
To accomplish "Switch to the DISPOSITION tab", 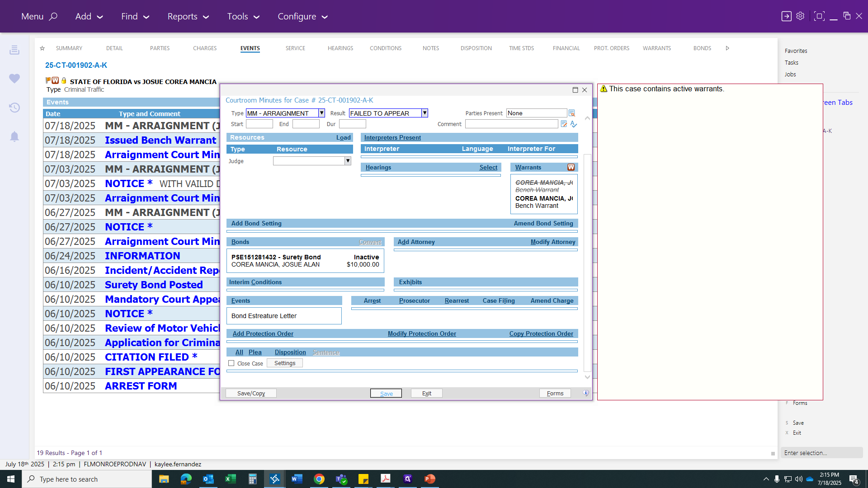I will tap(476, 48).
